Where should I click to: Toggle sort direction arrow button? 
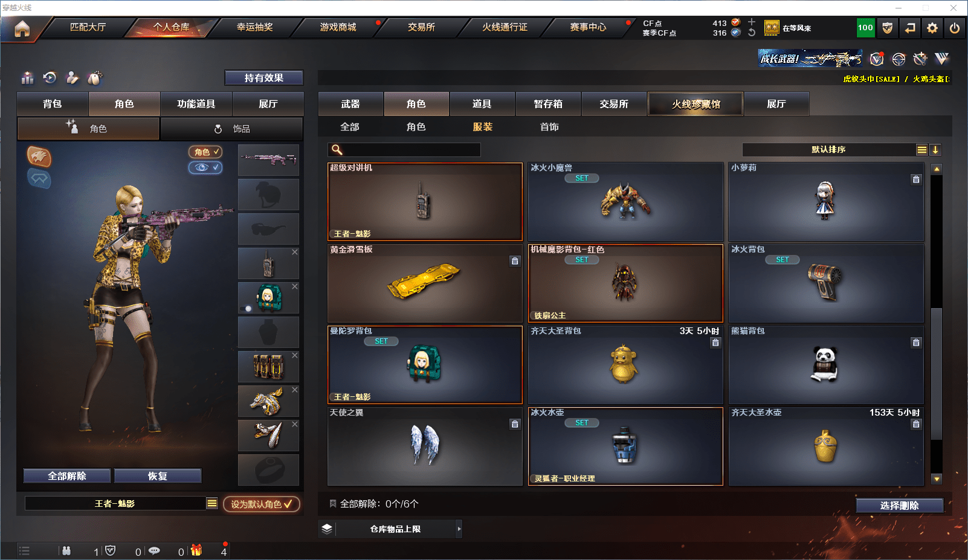(x=935, y=150)
